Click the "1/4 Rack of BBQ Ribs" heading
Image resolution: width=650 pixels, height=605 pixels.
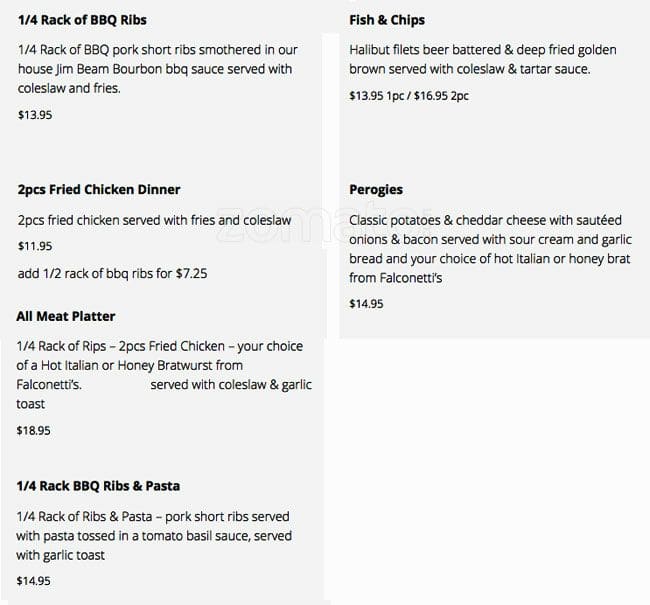[75, 20]
